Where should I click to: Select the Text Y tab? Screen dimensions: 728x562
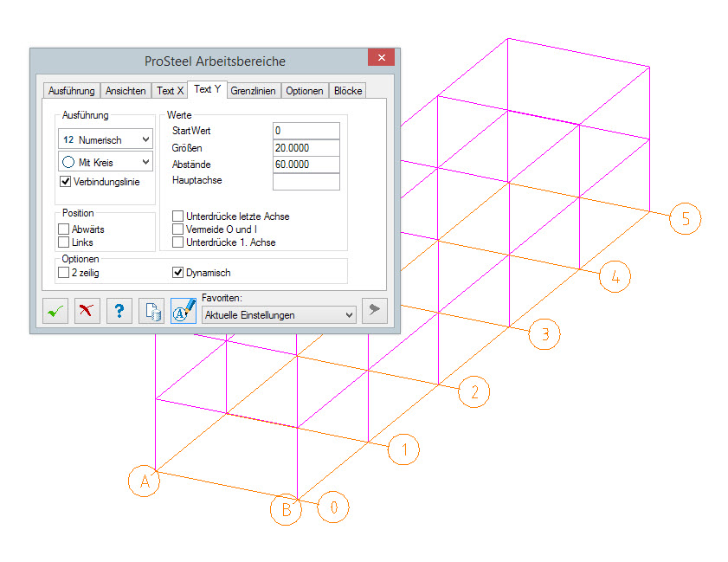207,89
